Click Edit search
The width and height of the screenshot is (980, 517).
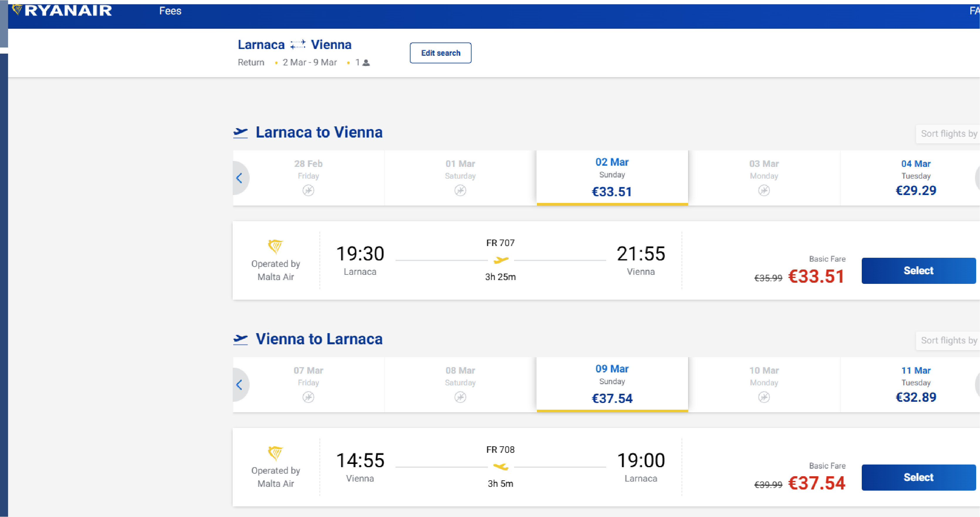[x=440, y=53]
